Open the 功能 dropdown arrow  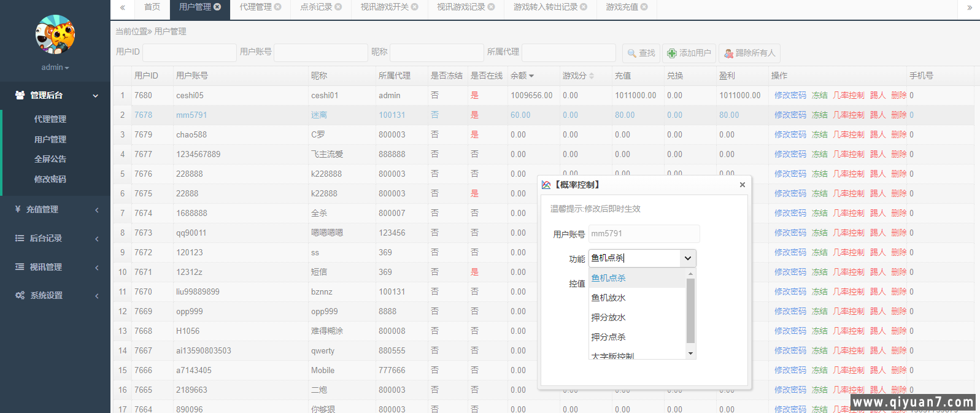[688, 258]
